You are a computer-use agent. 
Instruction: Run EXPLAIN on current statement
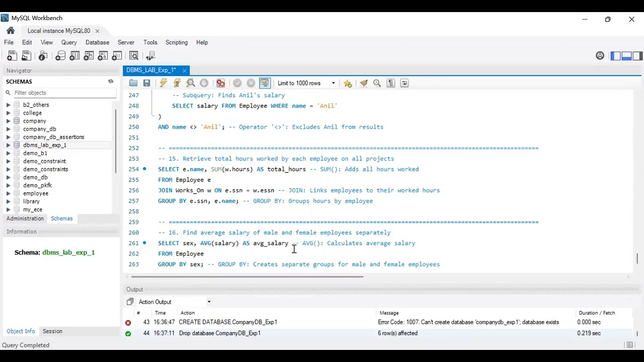point(191,83)
